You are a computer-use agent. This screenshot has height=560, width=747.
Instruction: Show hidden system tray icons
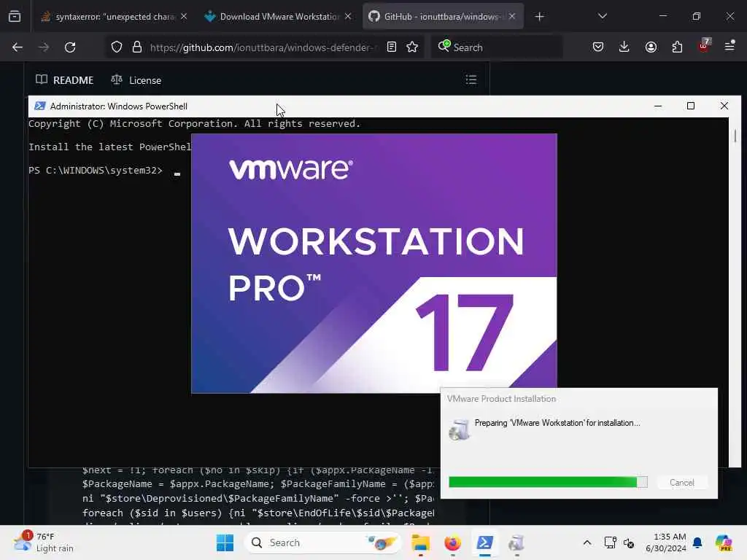click(587, 542)
